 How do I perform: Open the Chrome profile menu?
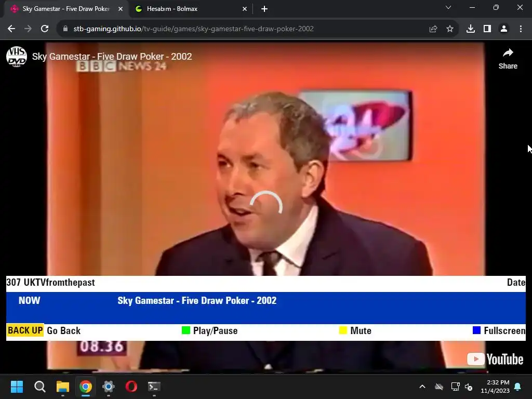click(504, 29)
